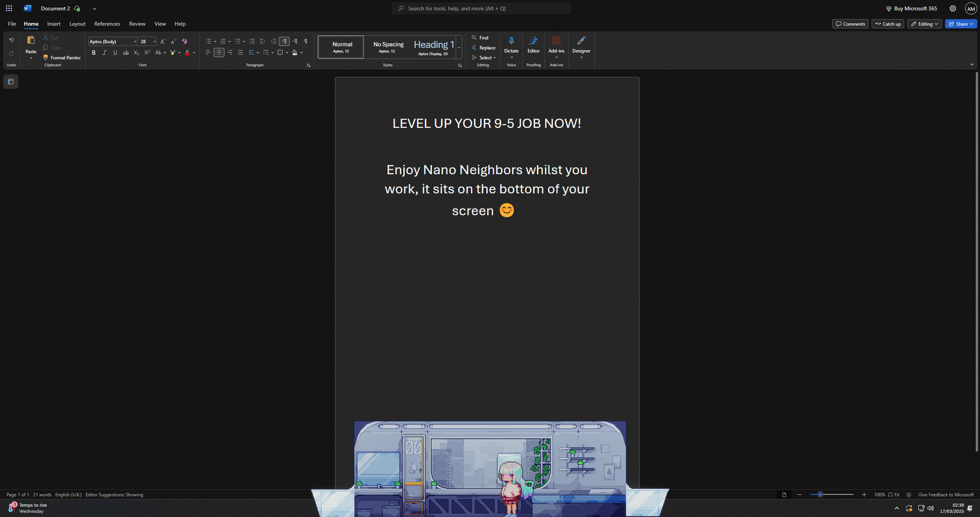Apply the yellow text highlight color

pyautogui.click(x=173, y=53)
